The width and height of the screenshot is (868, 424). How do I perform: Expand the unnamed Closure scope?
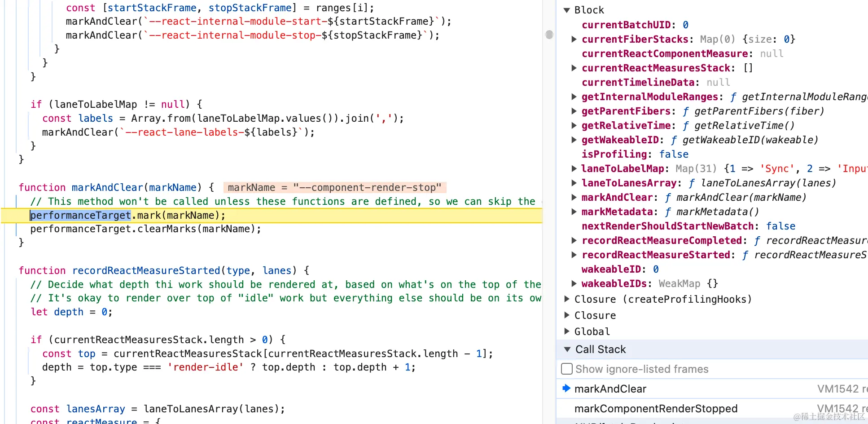(567, 315)
